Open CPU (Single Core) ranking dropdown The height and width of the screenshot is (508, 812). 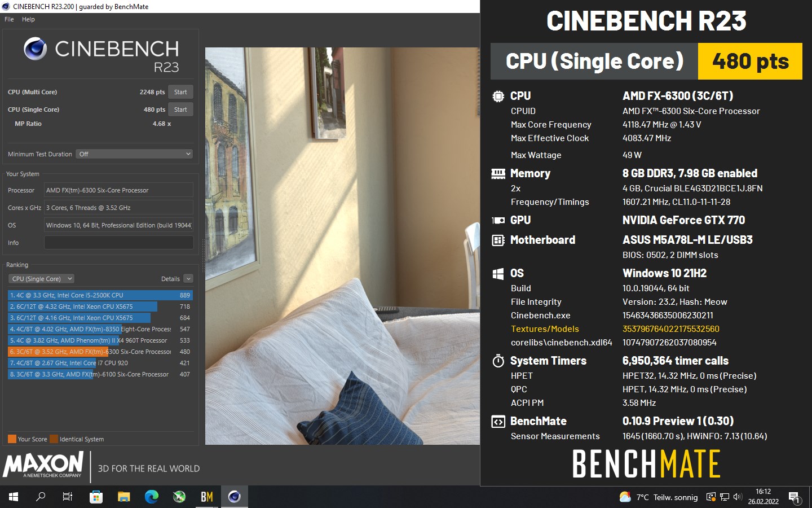point(42,279)
